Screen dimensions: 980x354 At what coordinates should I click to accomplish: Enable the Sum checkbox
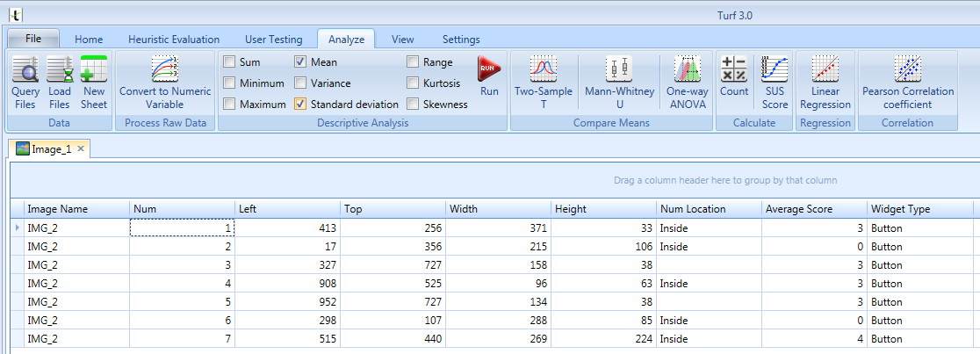click(x=229, y=62)
